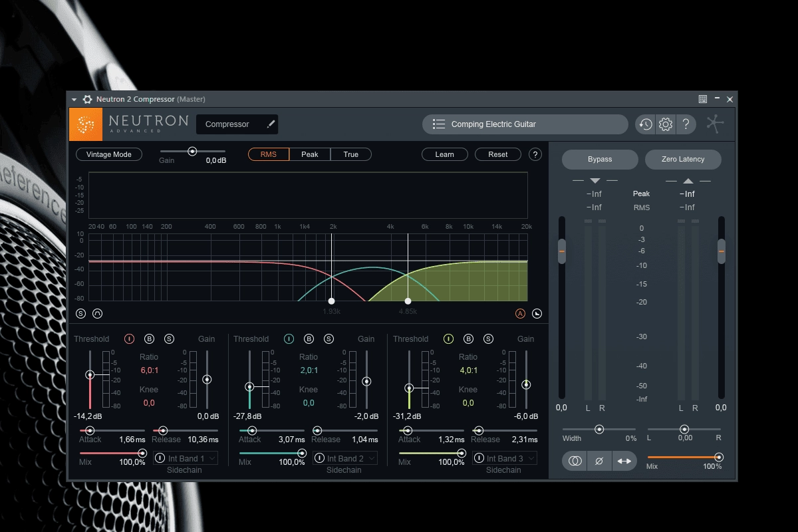Bypass band 3 with B button

pyautogui.click(x=468, y=338)
